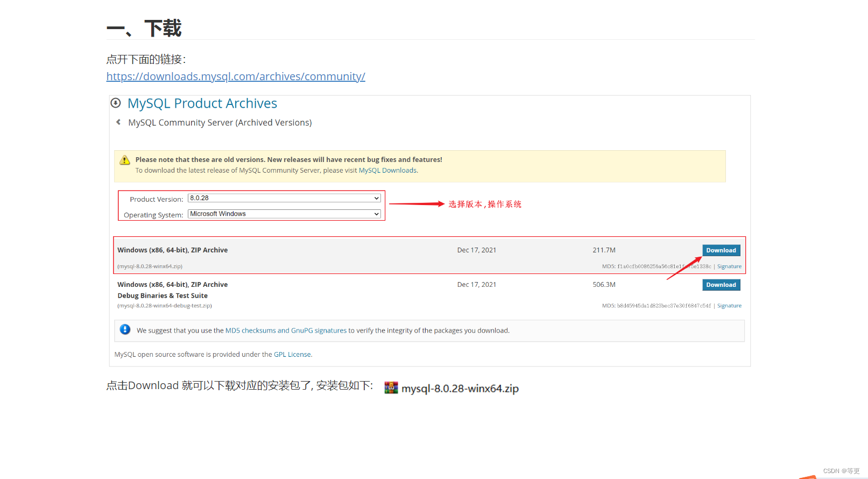The width and height of the screenshot is (868, 479).
Task: Open Signature link for the debug-test zip
Action: tap(729, 306)
